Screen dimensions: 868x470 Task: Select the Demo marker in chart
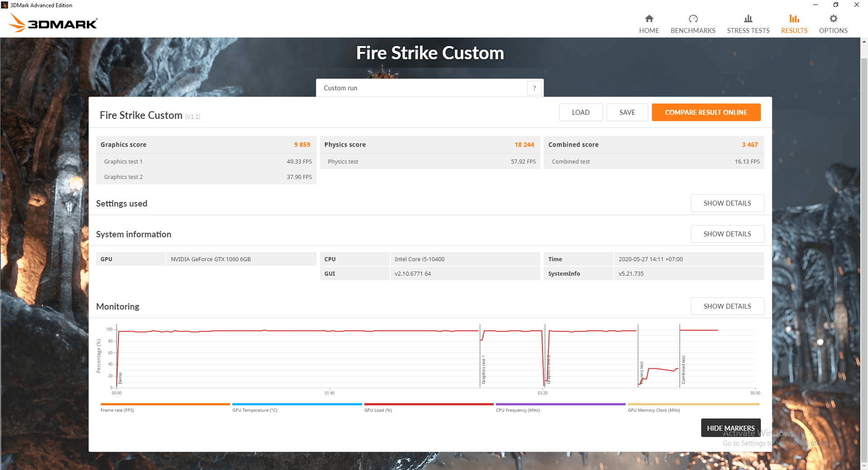tap(120, 378)
